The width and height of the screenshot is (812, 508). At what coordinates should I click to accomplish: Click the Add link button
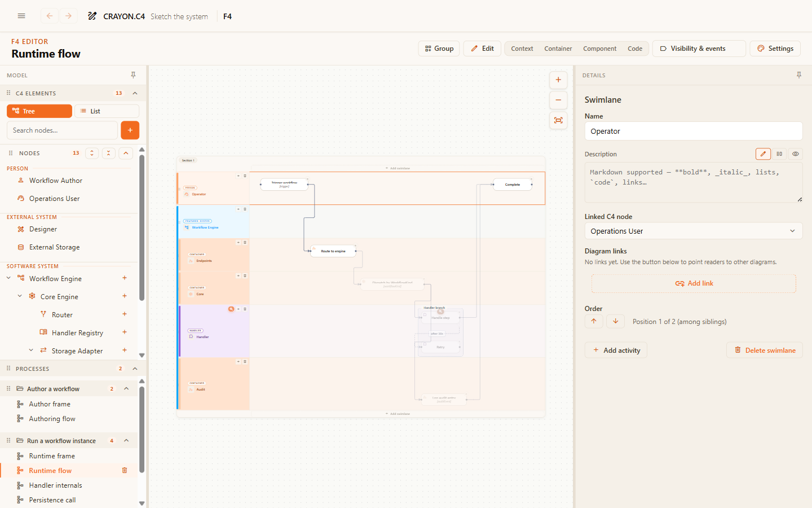click(694, 283)
